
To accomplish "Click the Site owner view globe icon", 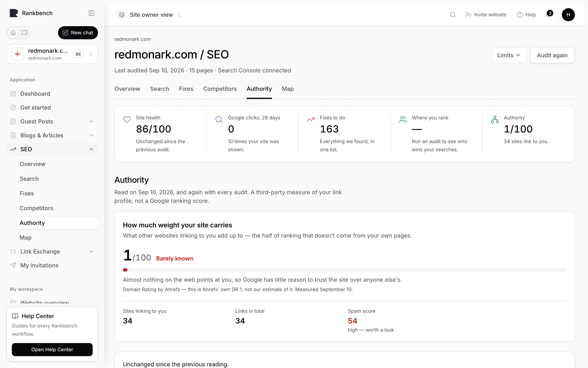I will click(x=122, y=15).
